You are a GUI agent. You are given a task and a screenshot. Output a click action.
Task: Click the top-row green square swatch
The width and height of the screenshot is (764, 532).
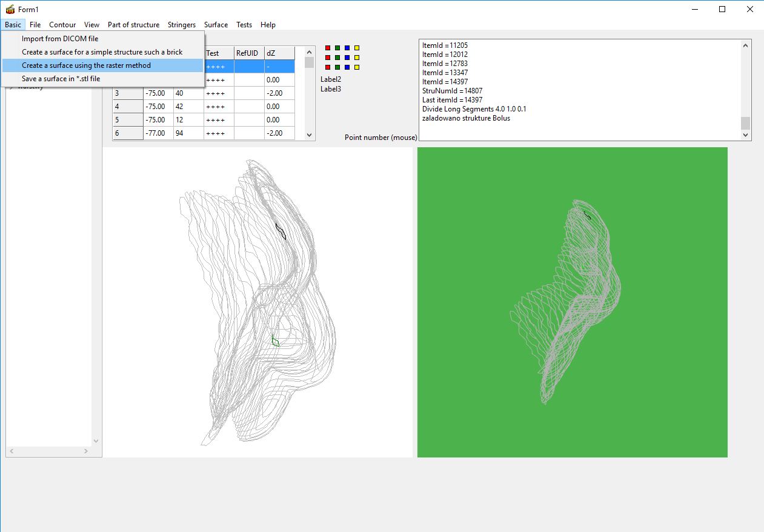click(337, 48)
